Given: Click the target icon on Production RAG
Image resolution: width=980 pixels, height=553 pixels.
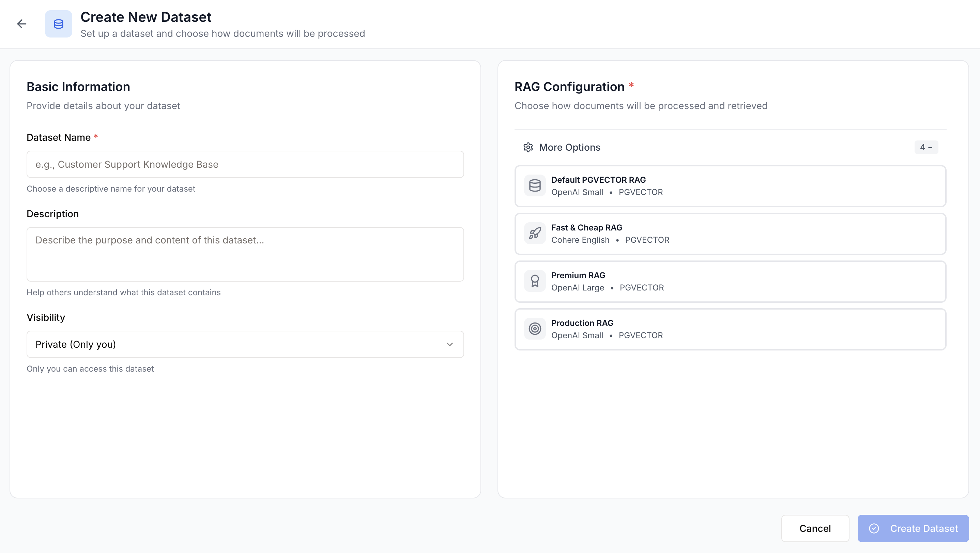Looking at the screenshot, I should (534, 329).
